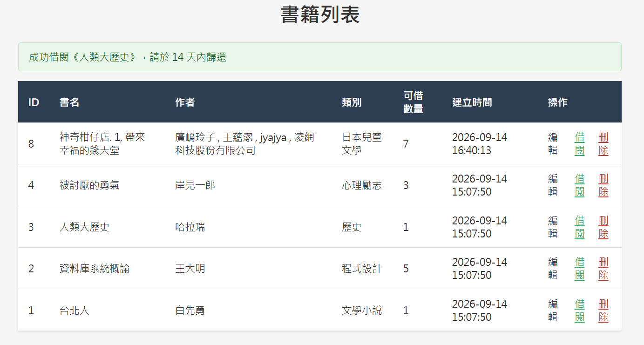Delete the 人類大歷史 book record
644x345 pixels.
pyautogui.click(x=603, y=227)
